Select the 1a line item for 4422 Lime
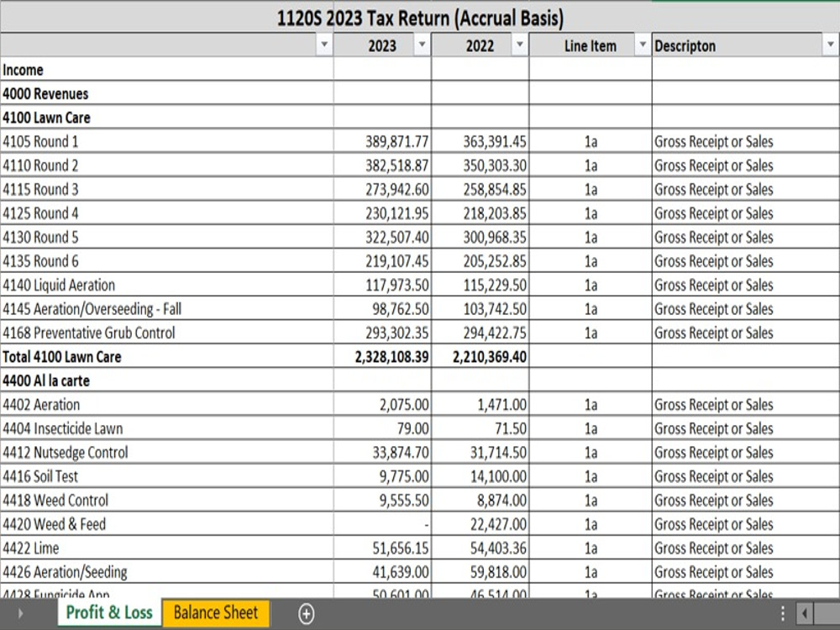Viewport: 840px width, 630px height. click(591, 548)
